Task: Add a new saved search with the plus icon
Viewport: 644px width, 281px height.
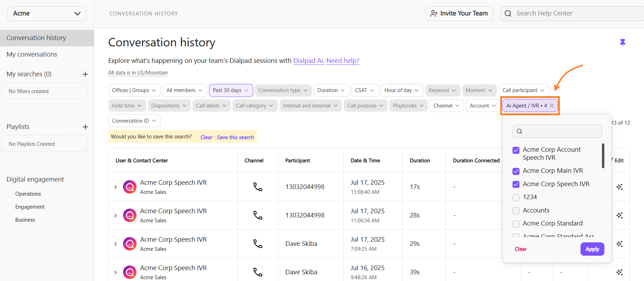Action: pos(85,74)
